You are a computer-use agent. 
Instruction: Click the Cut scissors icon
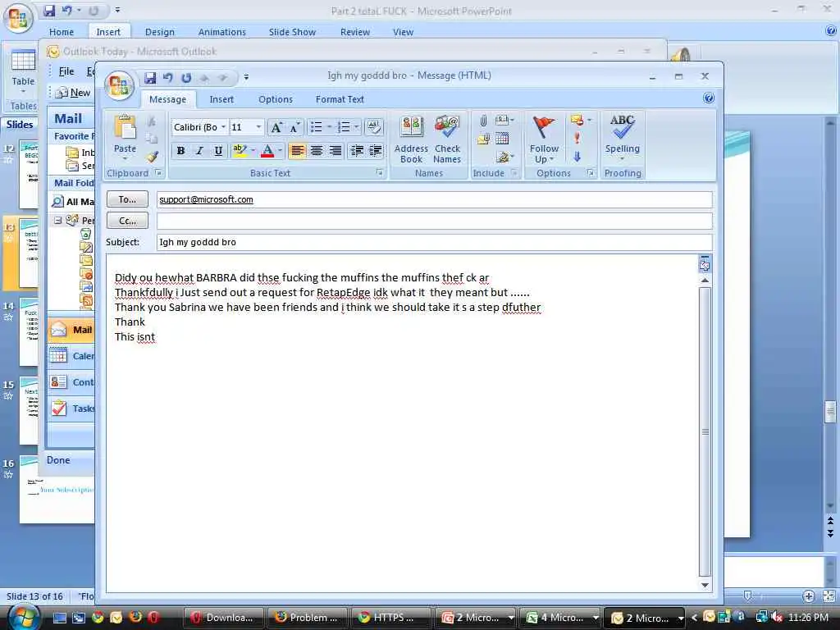click(x=152, y=121)
